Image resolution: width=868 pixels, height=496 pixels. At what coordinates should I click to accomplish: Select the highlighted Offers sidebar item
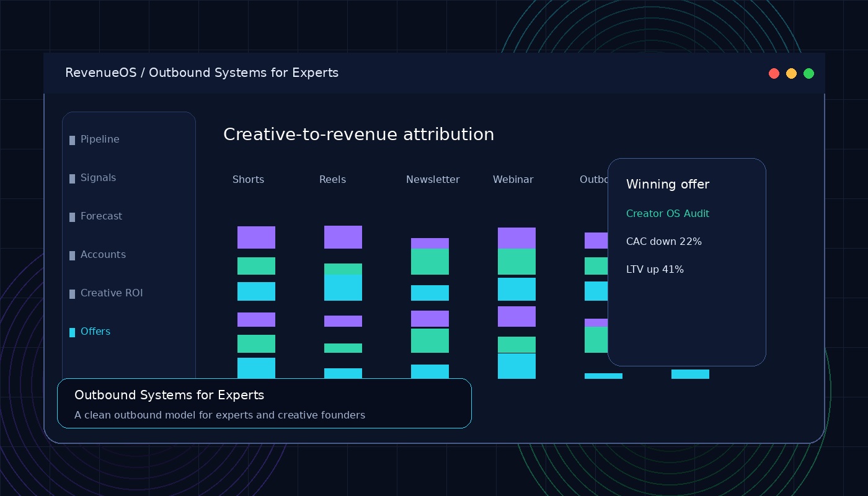90,332
